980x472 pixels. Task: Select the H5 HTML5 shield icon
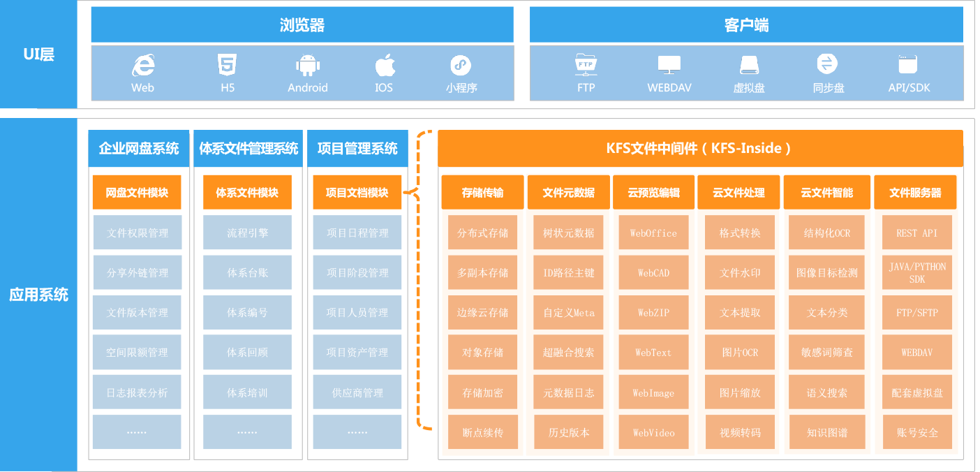click(x=228, y=65)
